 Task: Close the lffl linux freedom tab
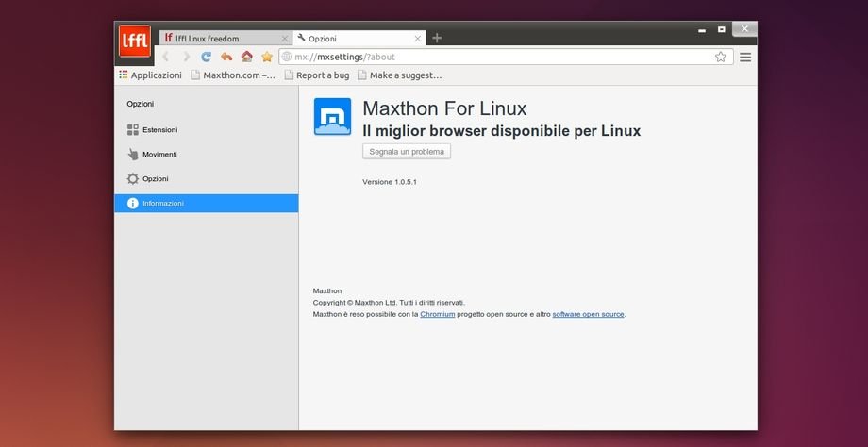[x=285, y=39]
